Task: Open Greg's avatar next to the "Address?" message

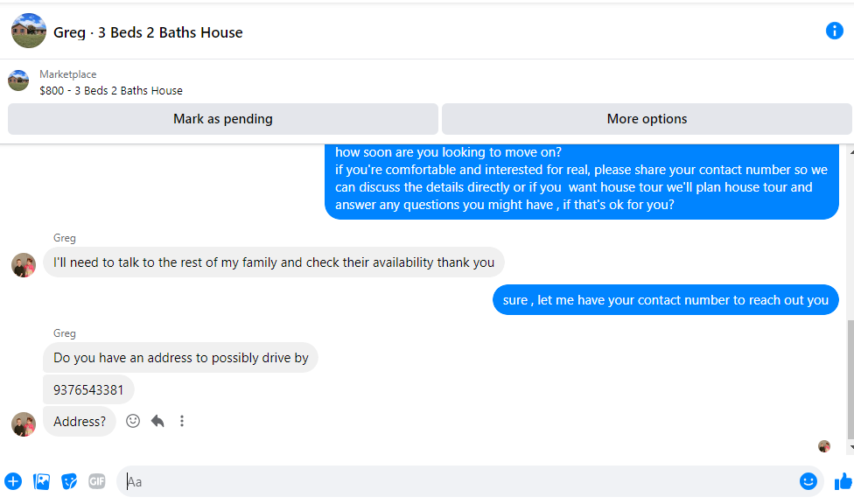Action: coord(24,423)
